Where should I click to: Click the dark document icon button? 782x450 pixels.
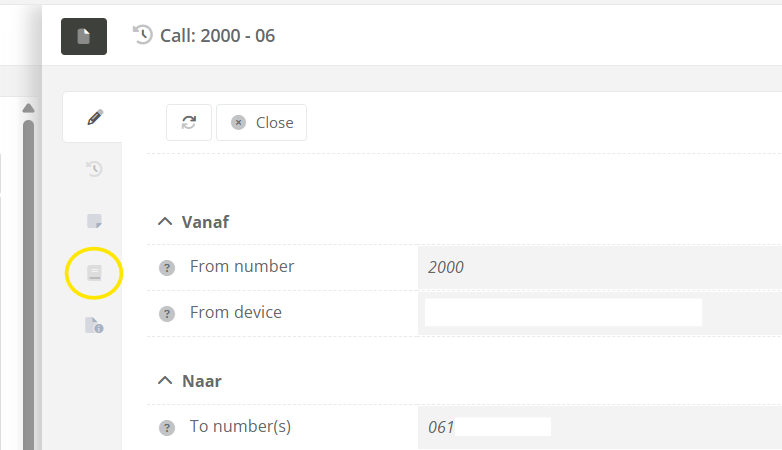point(84,36)
